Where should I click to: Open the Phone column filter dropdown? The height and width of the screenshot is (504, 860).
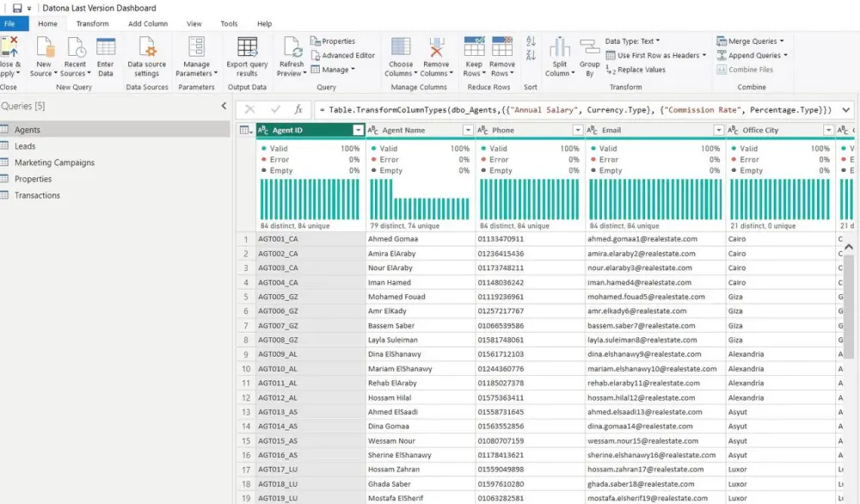pyautogui.click(x=577, y=130)
